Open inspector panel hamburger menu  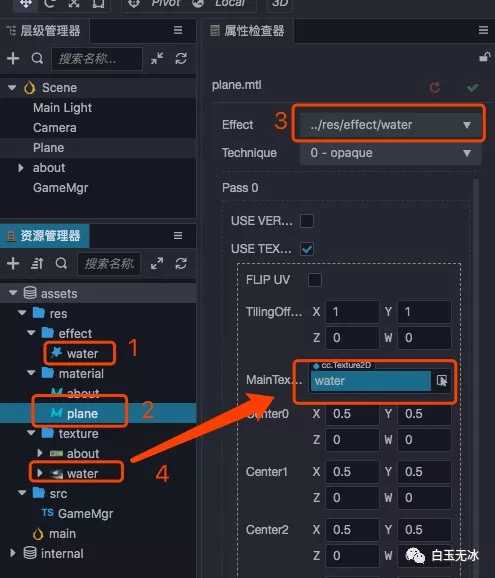[x=483, y=30]
